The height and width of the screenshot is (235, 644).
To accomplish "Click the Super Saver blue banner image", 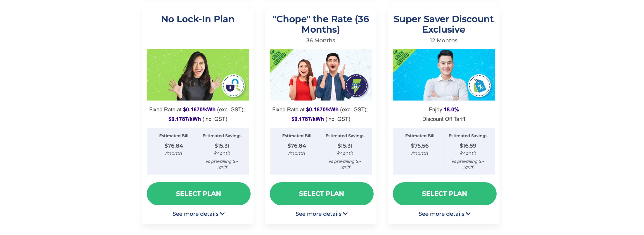I will [444, 75].
